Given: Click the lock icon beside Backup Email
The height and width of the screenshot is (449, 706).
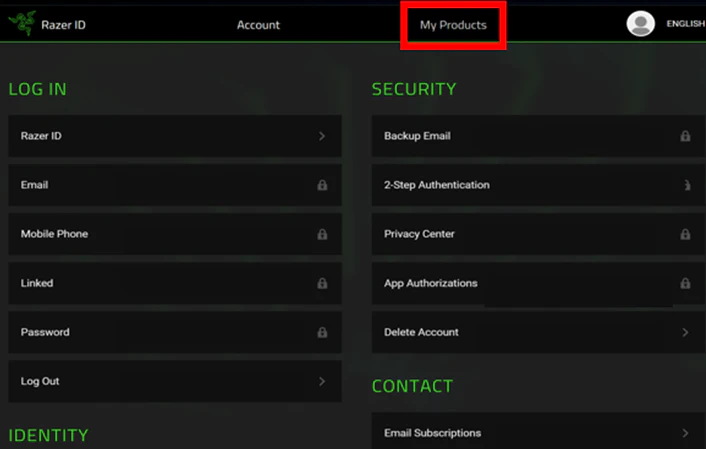Looking at the screenshot, I should tap(685, 136).
